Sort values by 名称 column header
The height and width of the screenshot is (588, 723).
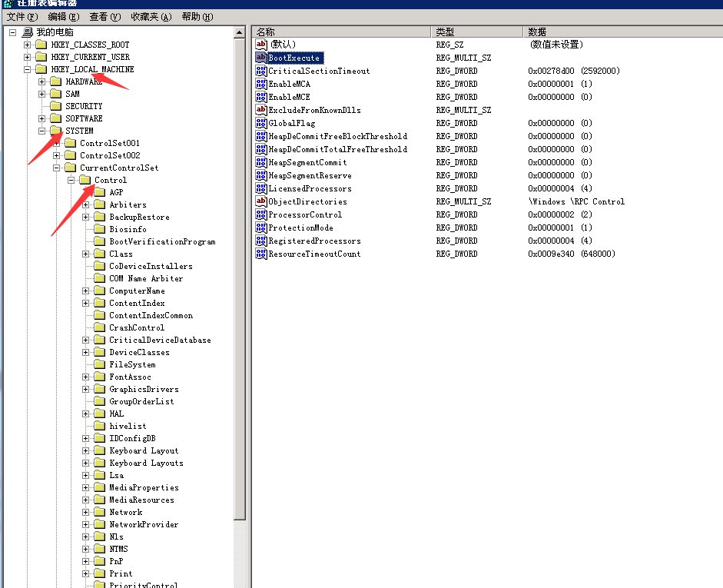click(x=342, y=32)
